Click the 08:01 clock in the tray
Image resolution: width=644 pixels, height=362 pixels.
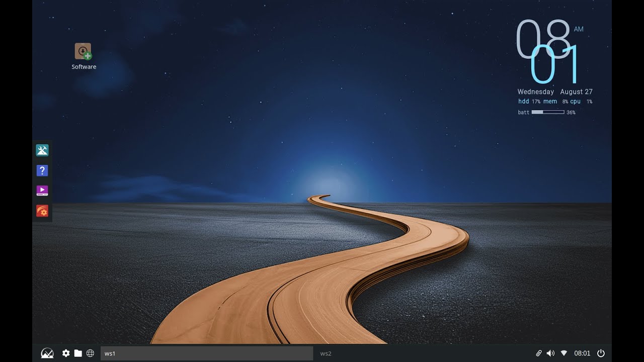coord(583,353)
